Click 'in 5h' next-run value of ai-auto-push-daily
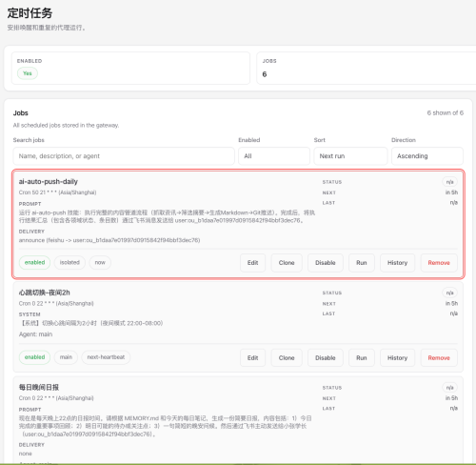Screen dimensions: 476x465 (451, 192)
